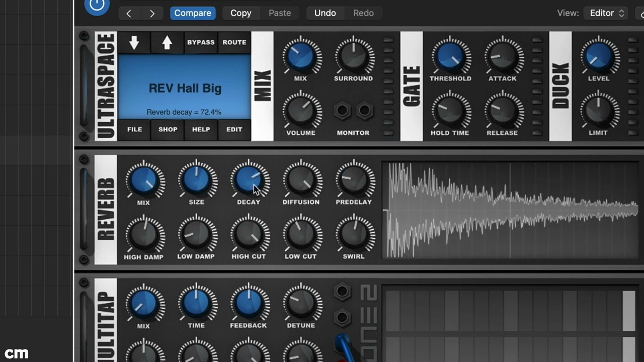Go to previous preset with left chevron

[129, 14]
